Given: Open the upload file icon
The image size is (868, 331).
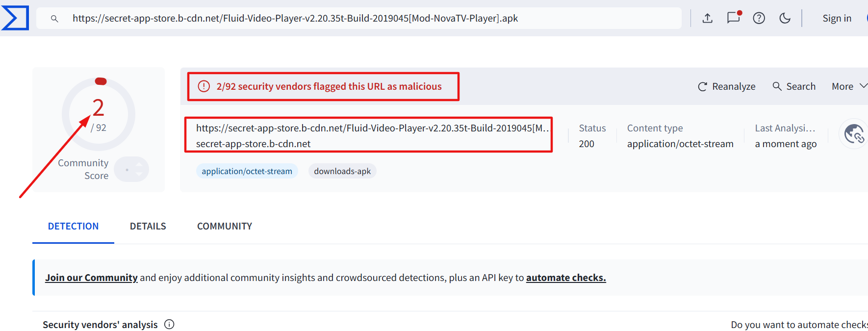Looking at the screenshot, I should [707, 18].
